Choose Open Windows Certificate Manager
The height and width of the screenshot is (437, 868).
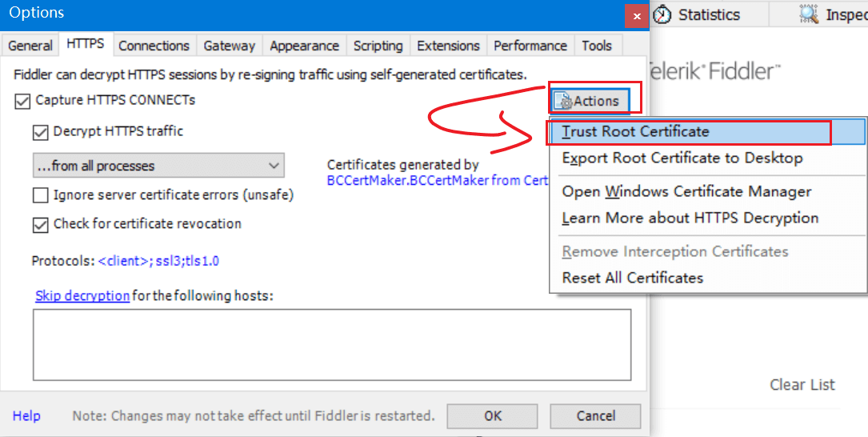click(x=707, y=191)
